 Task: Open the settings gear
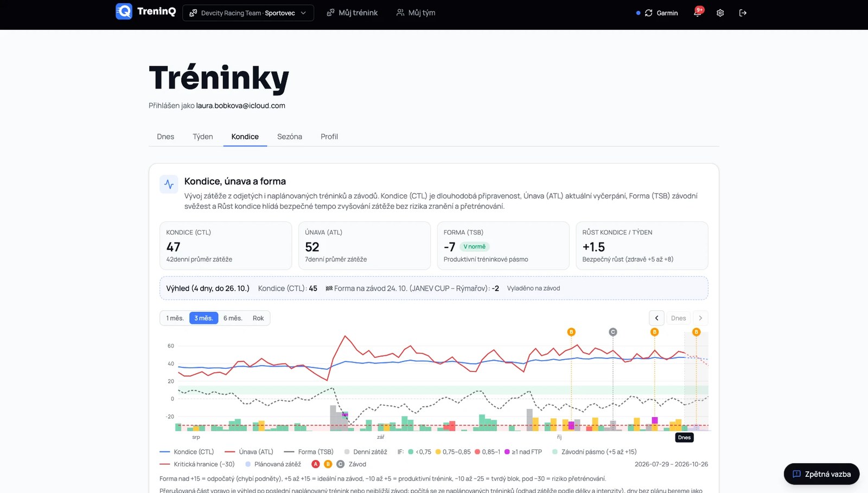click(720, 13)
